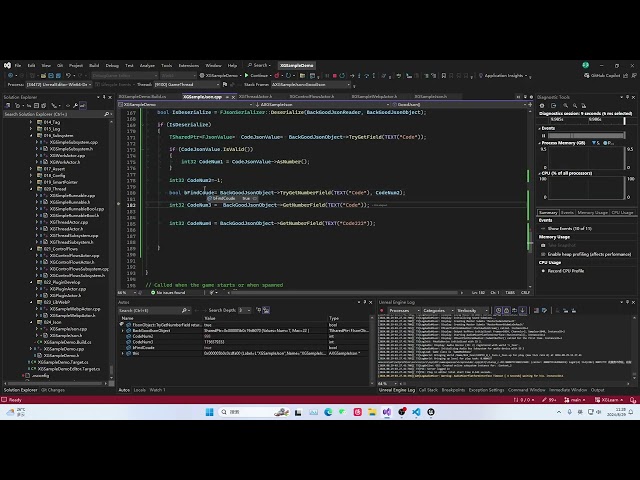The image size is (640, 480).
Task: Click scroll-to-end arrow in Unreal Engine Log
Action: tap(522, 311)
